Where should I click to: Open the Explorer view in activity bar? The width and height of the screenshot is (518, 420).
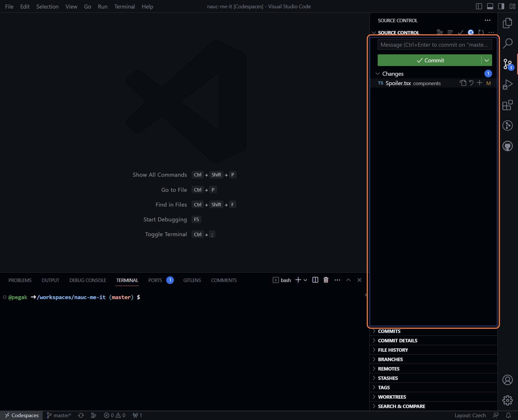click(507, 23)
